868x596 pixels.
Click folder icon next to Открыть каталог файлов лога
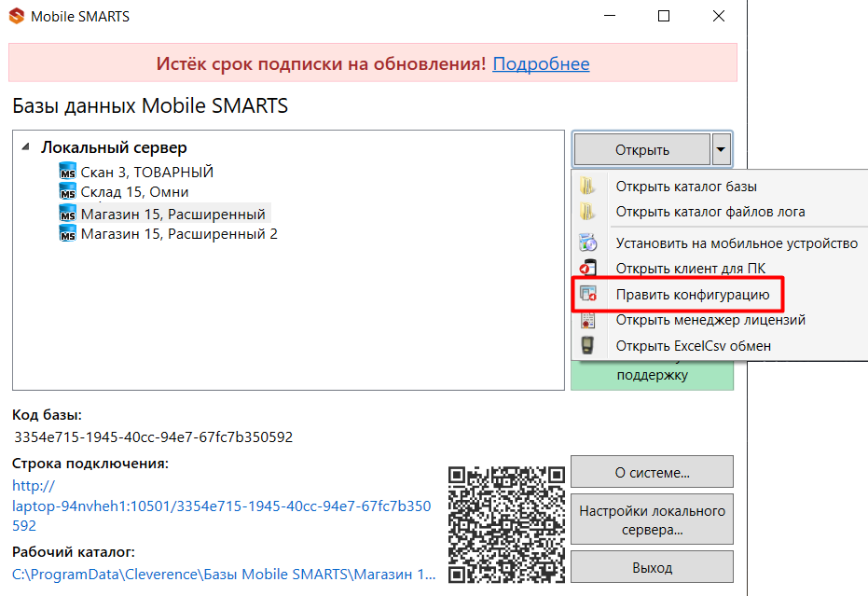coord(587,212)
